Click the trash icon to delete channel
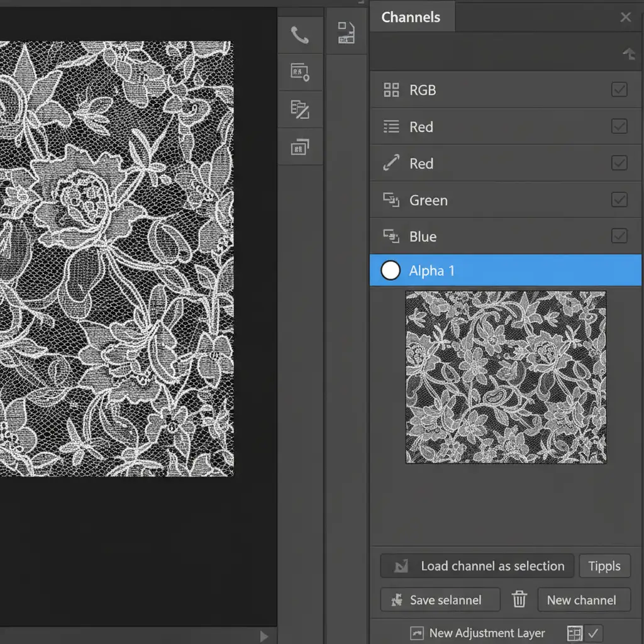This screenshot has width=644, height=644. pyautogui.click(x=519, y=599)
